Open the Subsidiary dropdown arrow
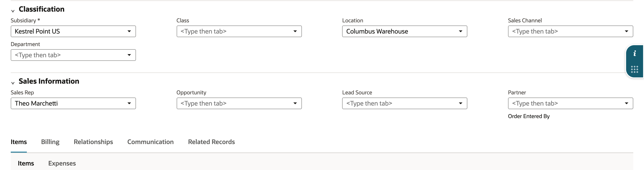644x170 pixels. pyautogui.click(x=129, y=31)
